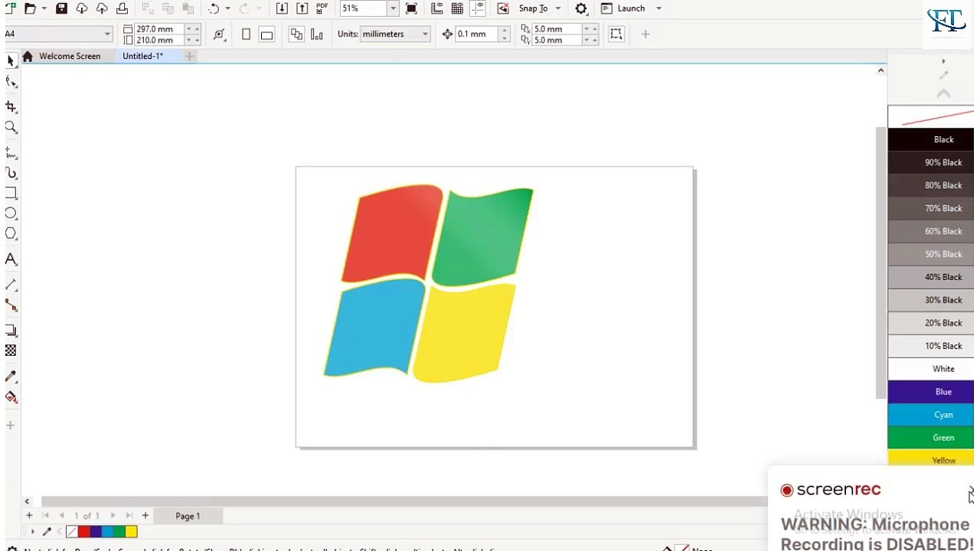The image size is (980, 551).
Task: Add a page before the current page
Action: click(29, 516)
